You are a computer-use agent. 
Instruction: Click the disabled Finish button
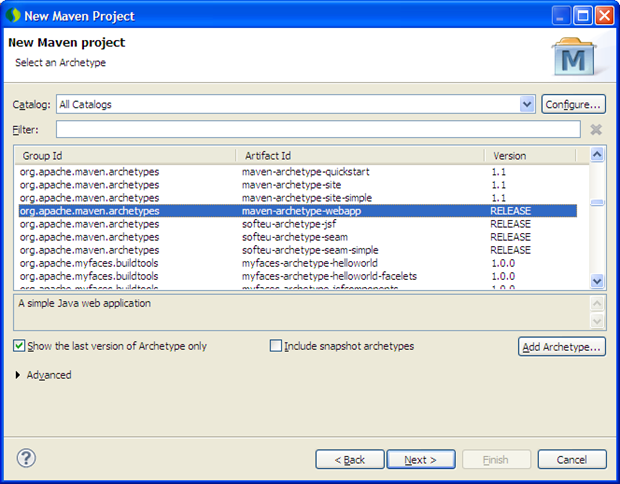496,459
